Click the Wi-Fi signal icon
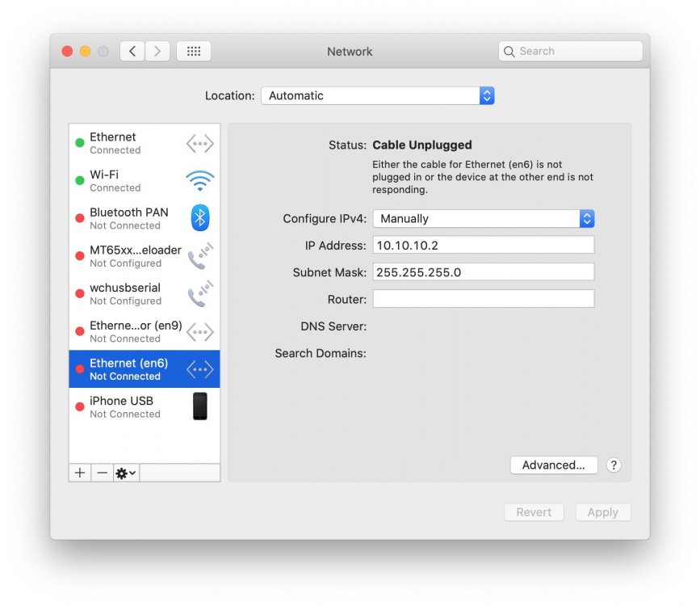Viewport: 700px width, 606px height. pos(199,181)
